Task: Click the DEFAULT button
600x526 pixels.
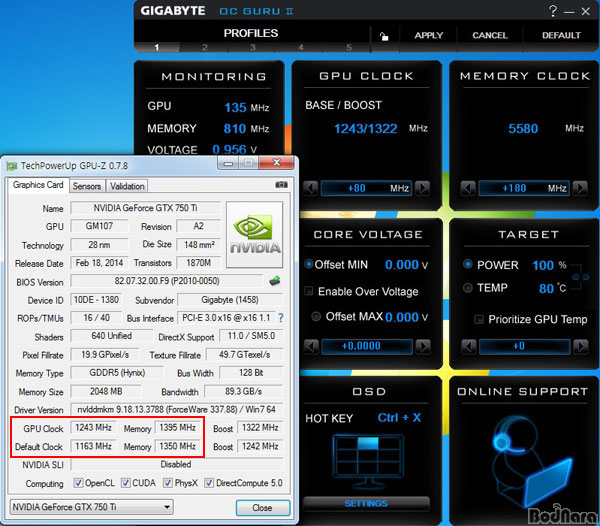Action: point(561,36)
